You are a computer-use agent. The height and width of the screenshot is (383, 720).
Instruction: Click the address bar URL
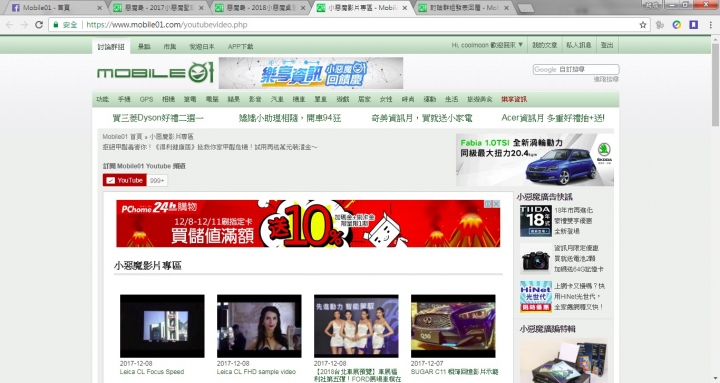pyautogui.click(x=167, y=25)
